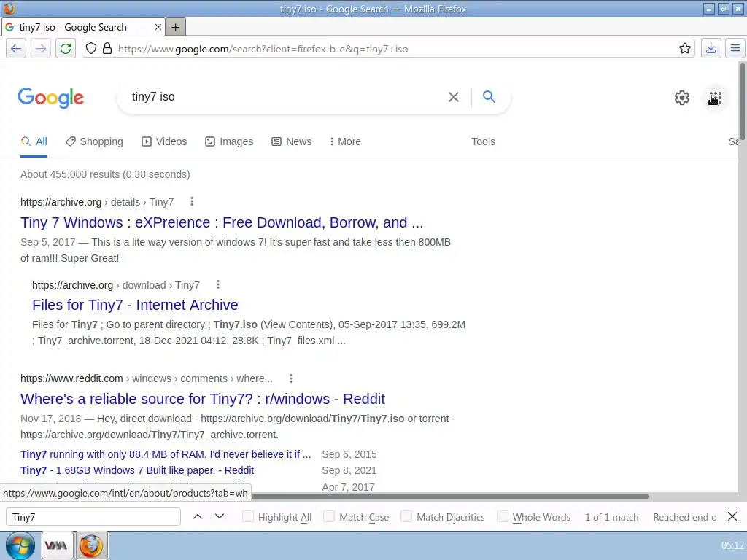Viewport: 747px width, 560px height.
Task: Open options for archive.org details result
Action: (192, 202)
